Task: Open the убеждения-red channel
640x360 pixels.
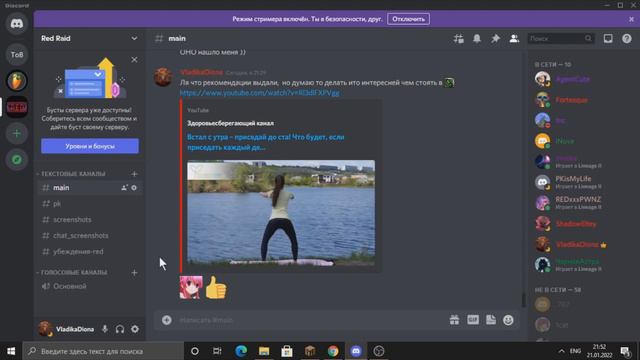Action: 90,251
